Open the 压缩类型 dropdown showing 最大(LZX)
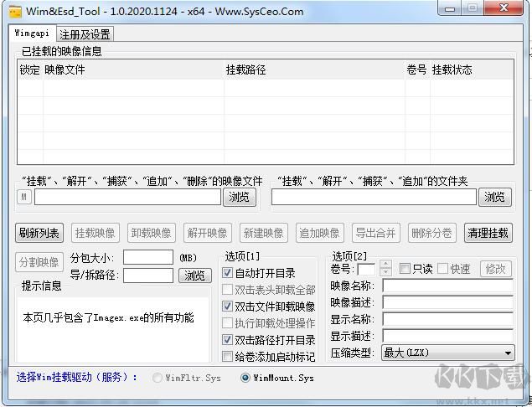This screenshot has width=532, height=407. 448,353
